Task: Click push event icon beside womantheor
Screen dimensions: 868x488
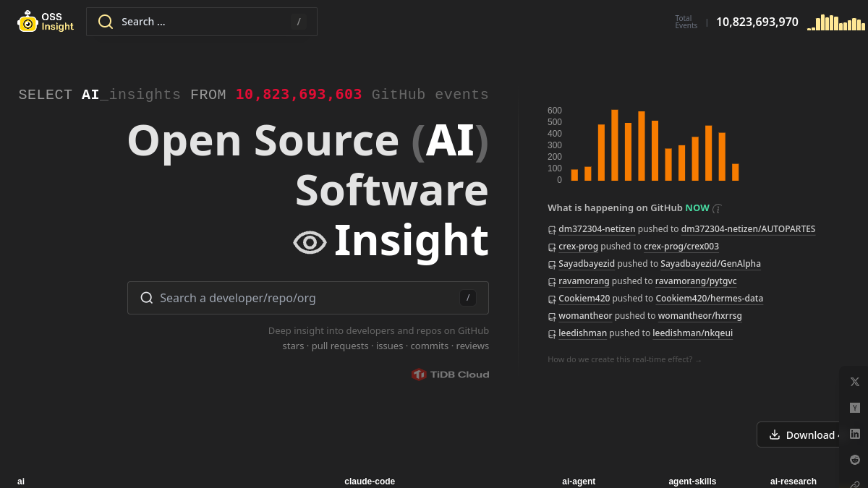Action: [x=552, y=317]
